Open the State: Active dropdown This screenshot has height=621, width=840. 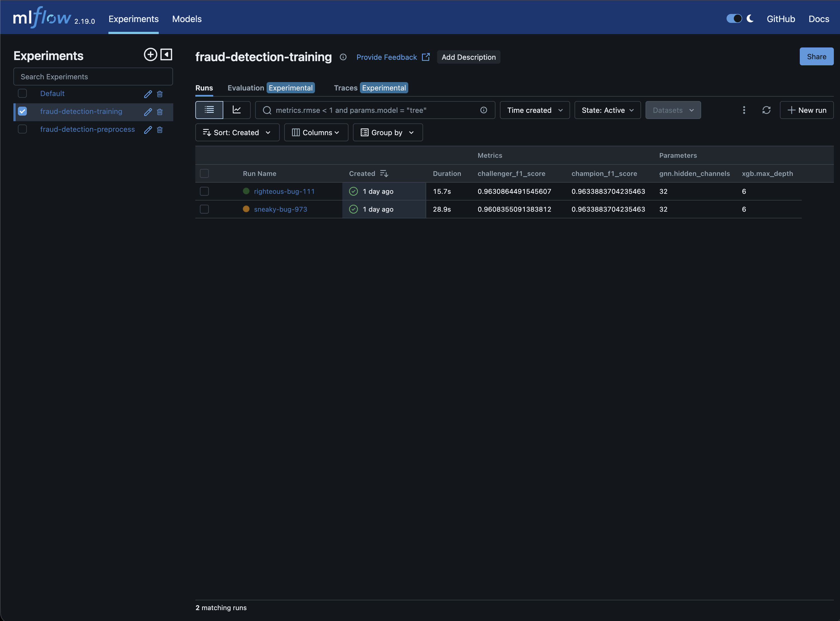pos(608,110)
